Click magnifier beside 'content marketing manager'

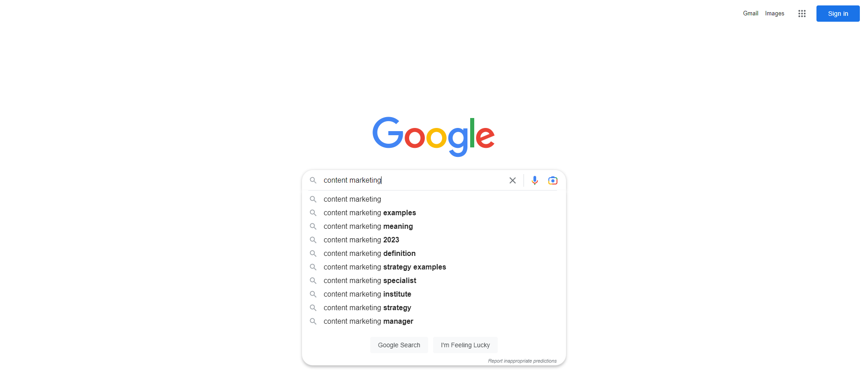pyautogui.click(x=313, y=321)
